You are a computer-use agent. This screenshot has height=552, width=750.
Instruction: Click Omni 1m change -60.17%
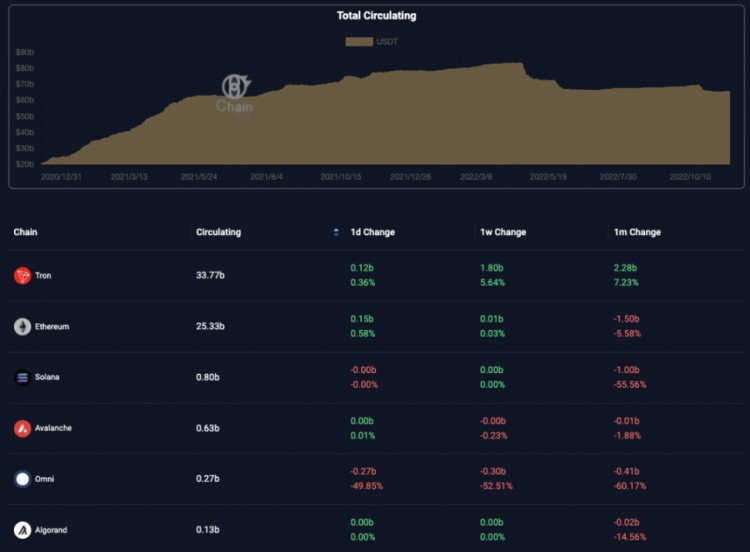[630, 486]
